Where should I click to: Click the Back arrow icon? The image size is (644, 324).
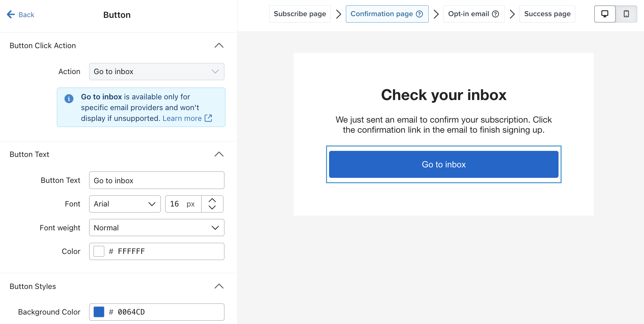pos(11,14)
